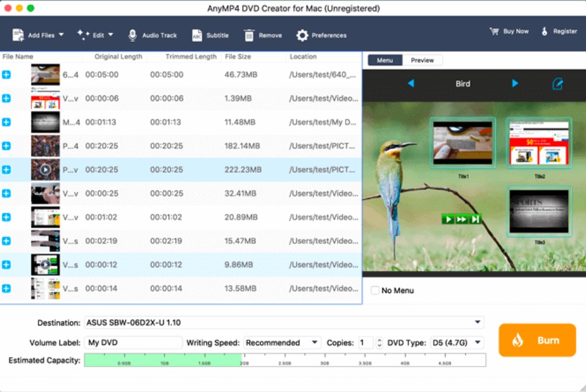Click the edit menu template icon
This screenshot has height=392, width=586.
(557, 84)
